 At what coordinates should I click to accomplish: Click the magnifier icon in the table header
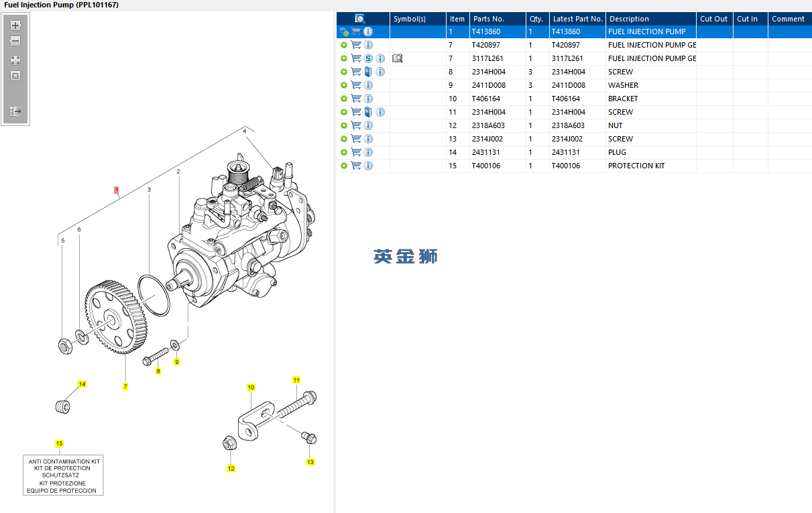(x=359, y=19)
